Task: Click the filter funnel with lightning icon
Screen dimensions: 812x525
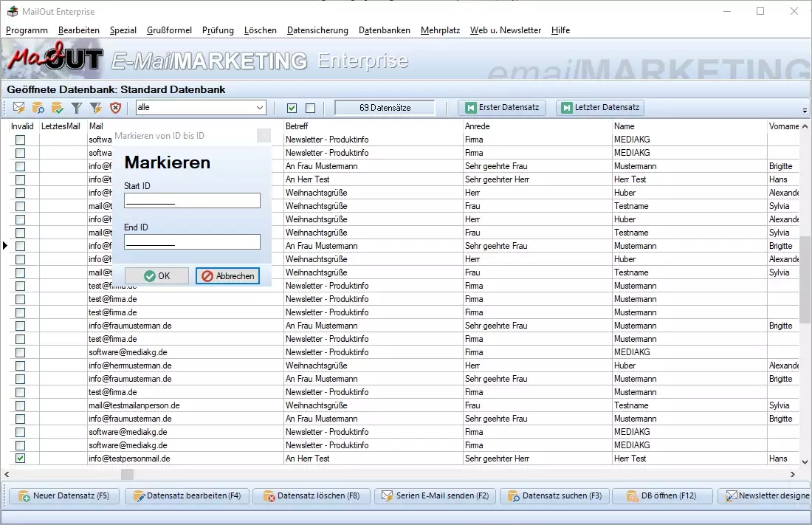Action: click(x=96, y=108)
